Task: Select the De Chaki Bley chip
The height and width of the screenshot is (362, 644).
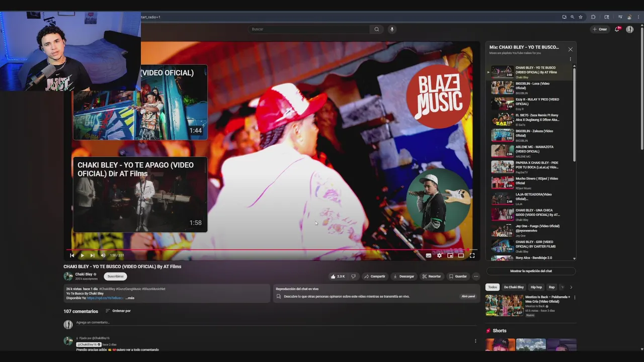Action: click(x=514, y=287)
